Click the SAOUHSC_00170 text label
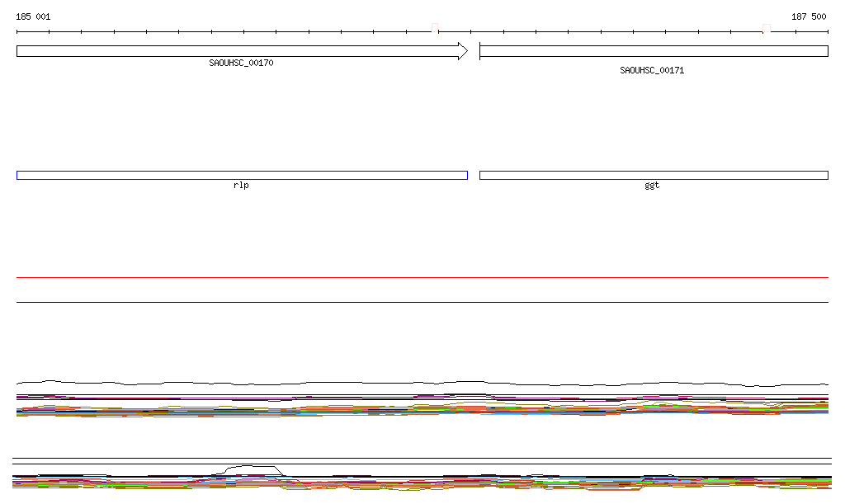845x504 pixels. pyautogui.click(x=241, y=63)
